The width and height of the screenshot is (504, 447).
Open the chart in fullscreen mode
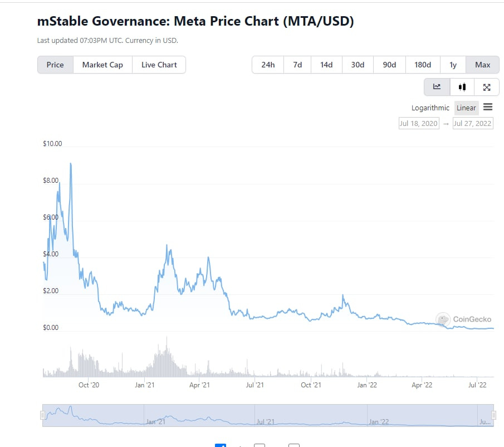click(486, 87)
